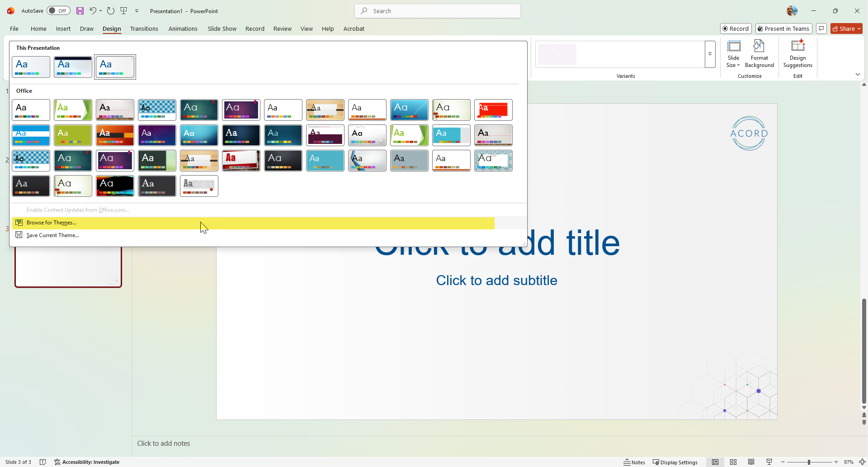Click Present in Teams button
The height and width of the screenshot is (467, 868).
point(783,29)
